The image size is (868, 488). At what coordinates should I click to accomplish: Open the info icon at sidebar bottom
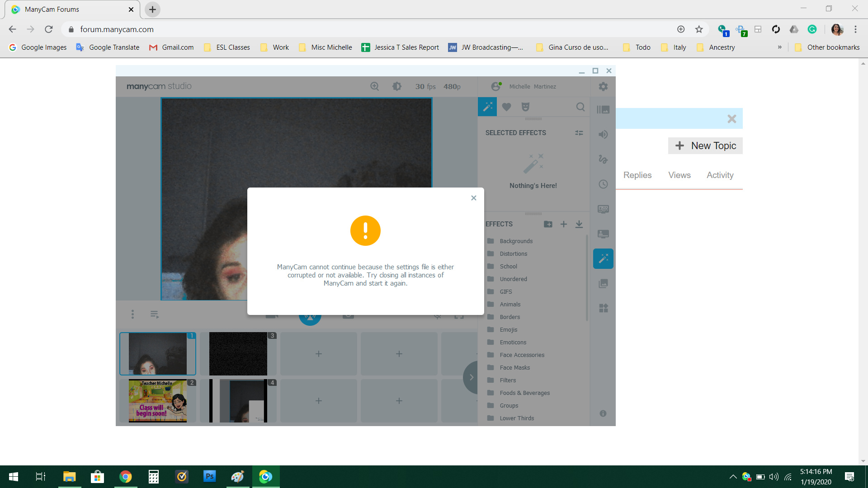click(603, 413)
